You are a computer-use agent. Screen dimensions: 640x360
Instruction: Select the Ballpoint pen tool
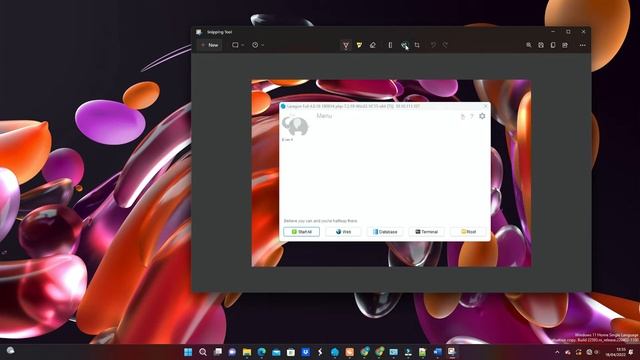[346, 45]
